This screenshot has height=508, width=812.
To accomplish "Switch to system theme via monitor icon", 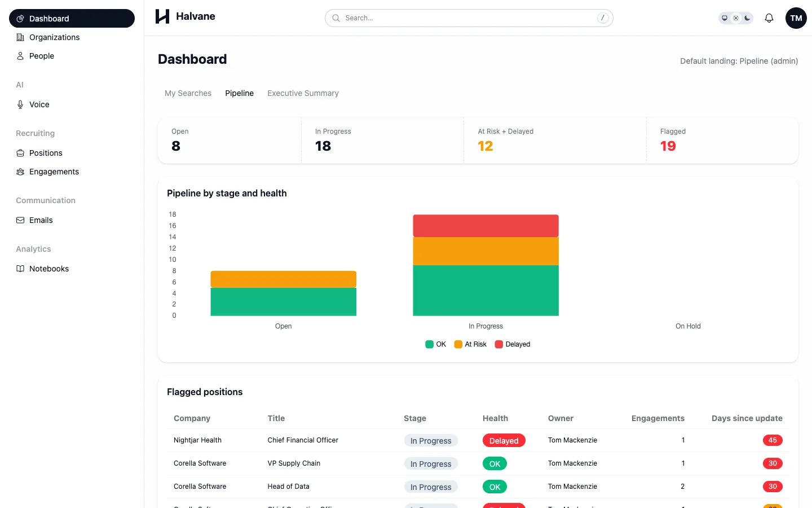I will click(x=725, y=18).
